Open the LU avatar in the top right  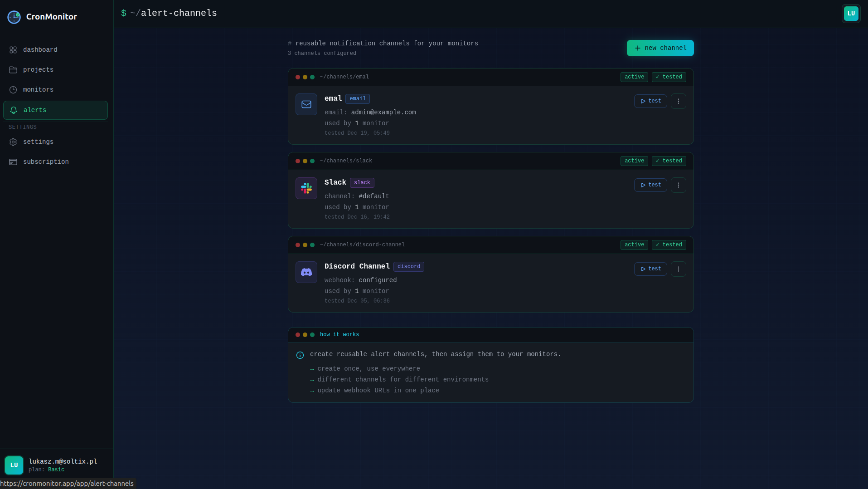coord(851,13)
